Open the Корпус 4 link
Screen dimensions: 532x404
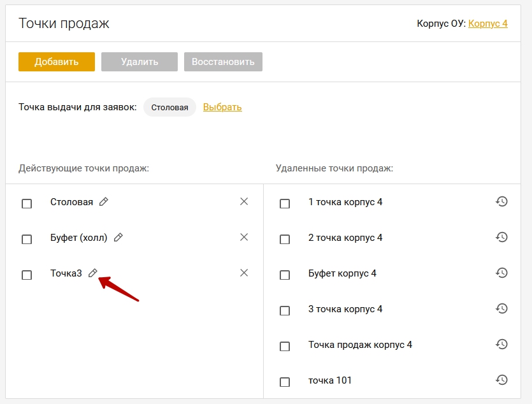[488, 24]
